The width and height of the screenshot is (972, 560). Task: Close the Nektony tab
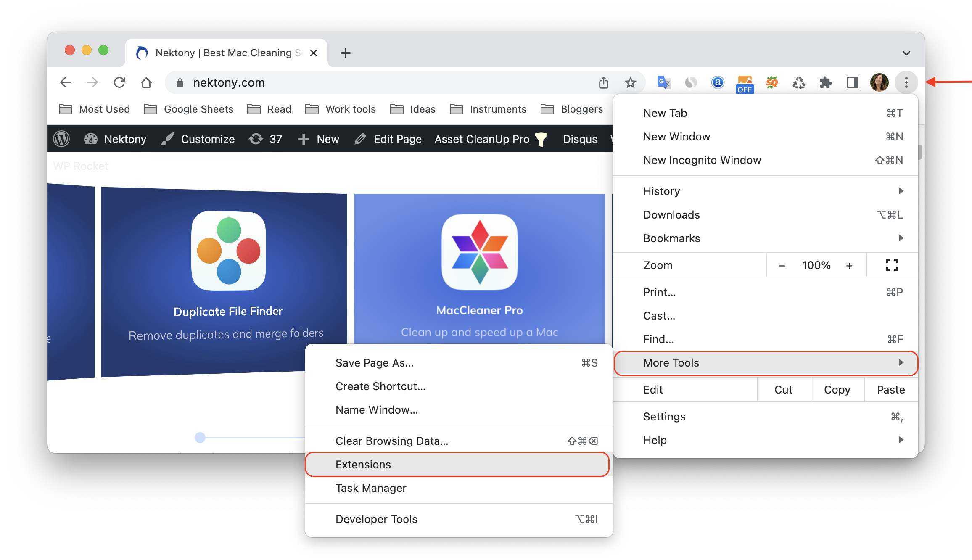314,53
